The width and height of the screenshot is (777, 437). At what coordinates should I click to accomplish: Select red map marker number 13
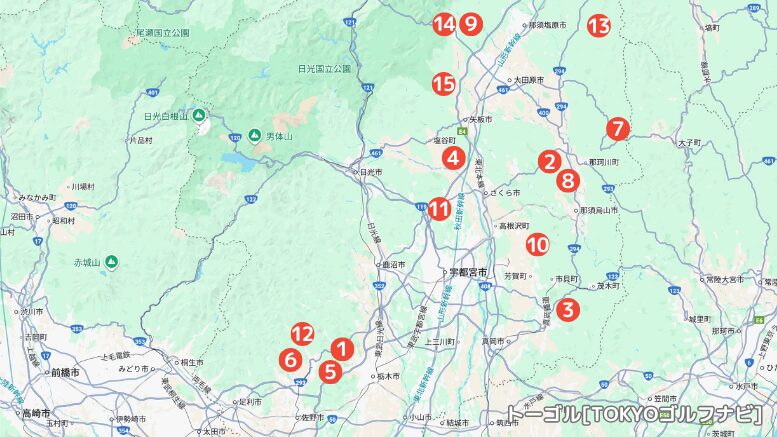click(599, 26)
